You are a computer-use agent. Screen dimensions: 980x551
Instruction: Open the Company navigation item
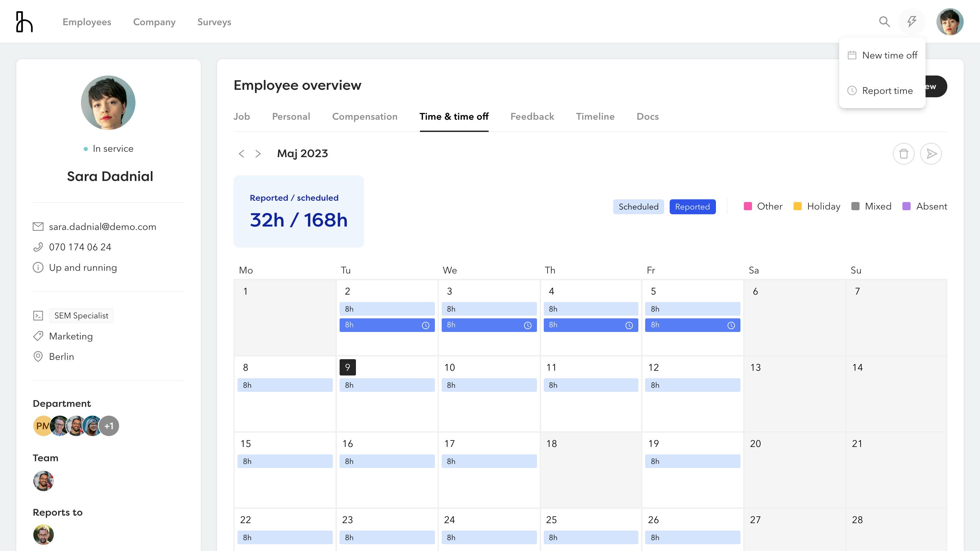pyautogui.click(x=154, y=22)
